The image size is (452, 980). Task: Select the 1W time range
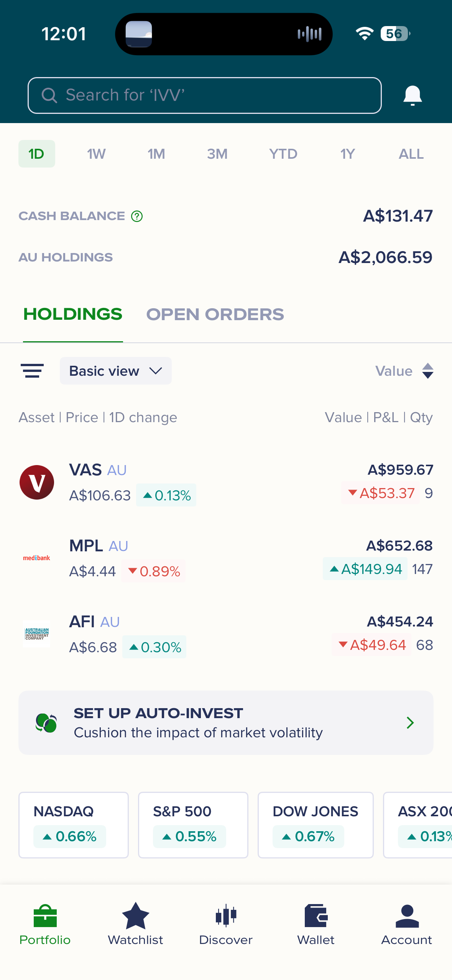[96, 154]
